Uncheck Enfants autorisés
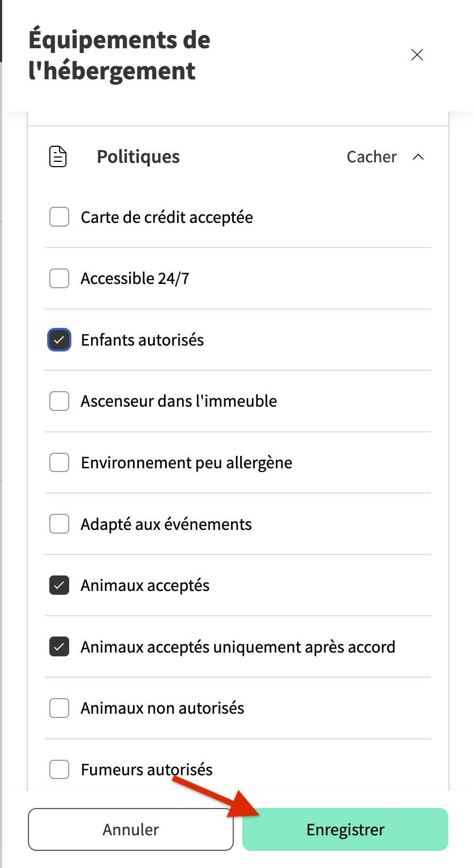 click(x=59, y=340)
